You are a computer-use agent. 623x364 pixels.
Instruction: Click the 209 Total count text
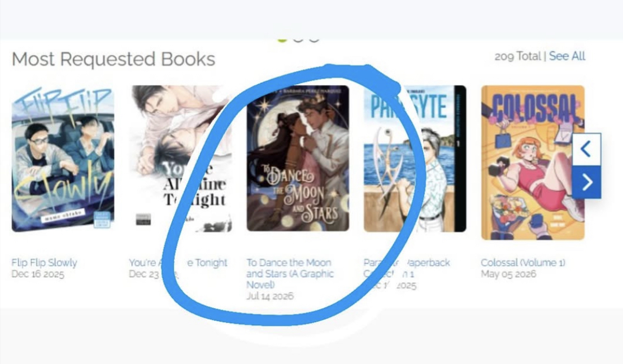518,56
